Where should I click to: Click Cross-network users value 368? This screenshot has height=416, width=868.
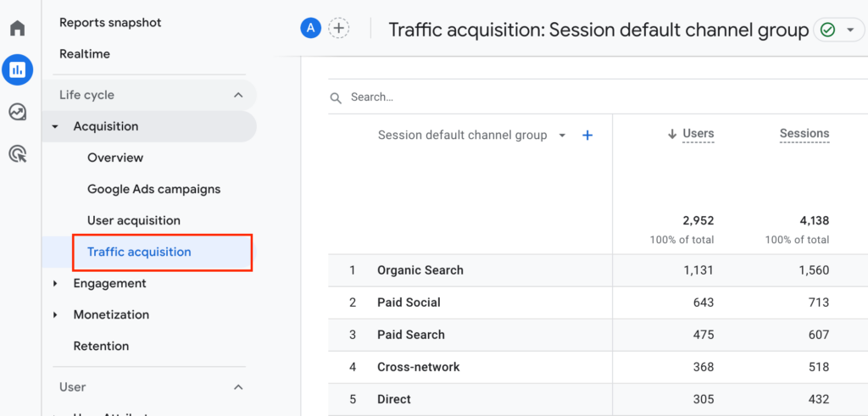point(704,367)
